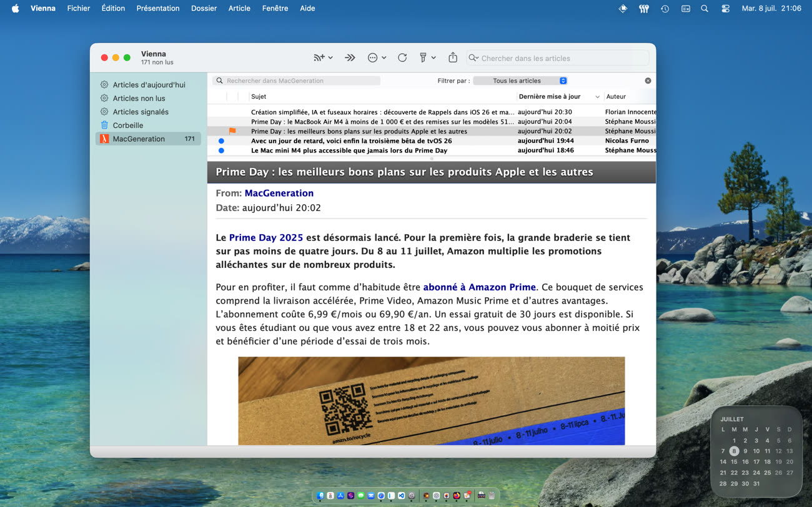Click day 31 in the Juillet calendar widget
This screenshot has height=507, width=812.
[x=756, y=483]
